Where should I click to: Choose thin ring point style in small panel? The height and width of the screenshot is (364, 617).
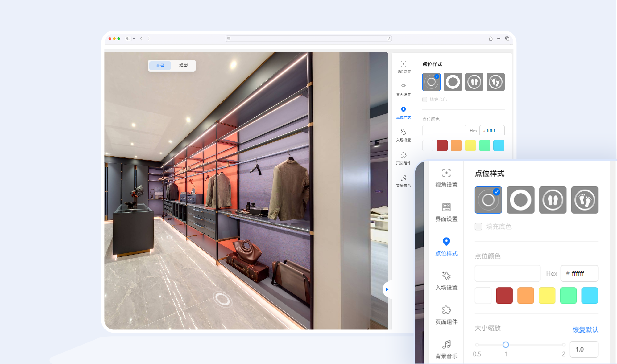[x=431, y=82]
